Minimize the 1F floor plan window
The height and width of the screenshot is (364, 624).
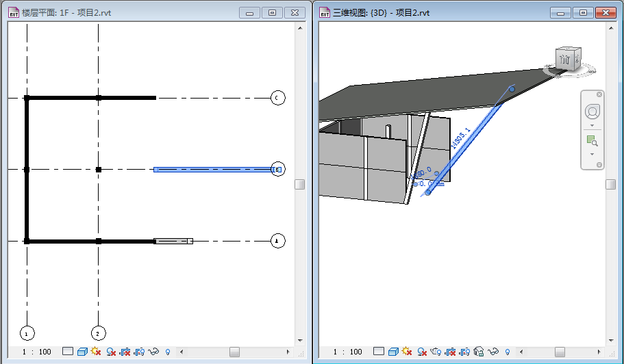(249, 13)
